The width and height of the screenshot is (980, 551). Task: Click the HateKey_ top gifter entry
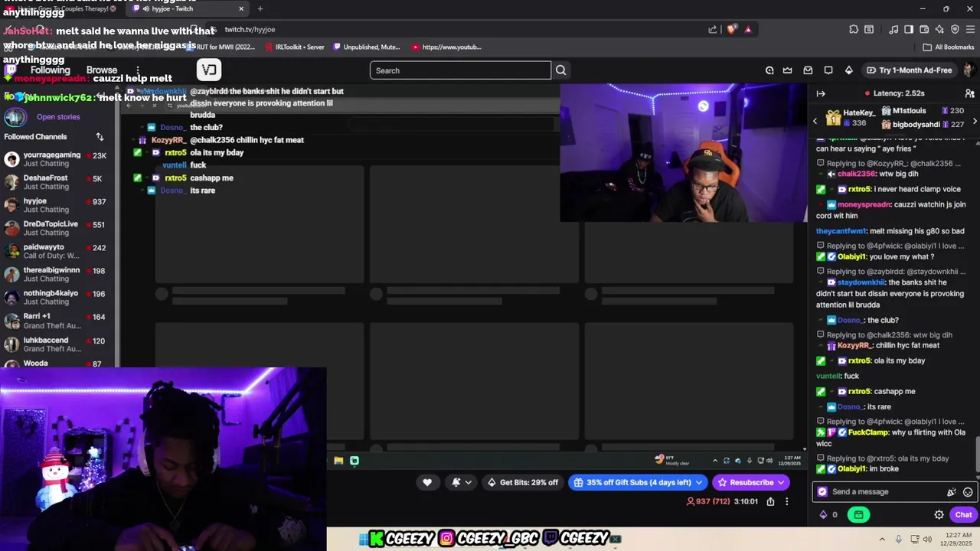coord(850,117)
